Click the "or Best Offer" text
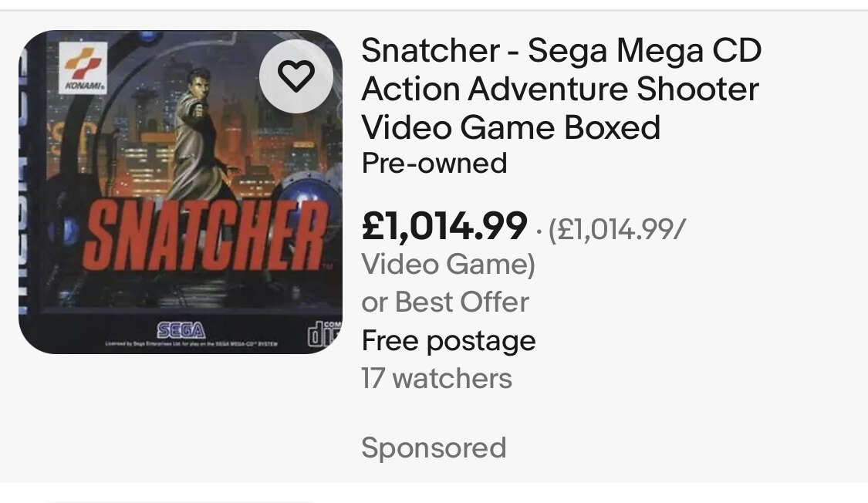The width and height of the screenshot is (868, 503). [x=445, y=302]
